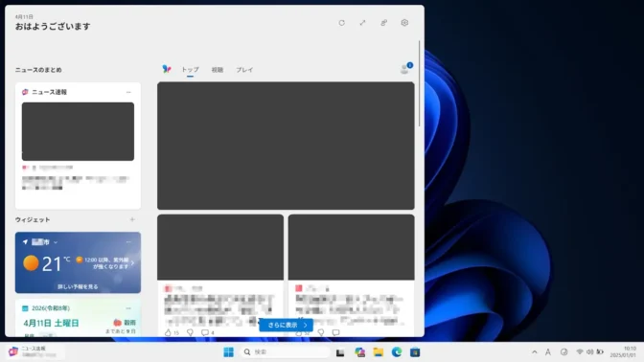Click the ニュースのまとめ heading

pyautogui.click(x=38, y=70)
